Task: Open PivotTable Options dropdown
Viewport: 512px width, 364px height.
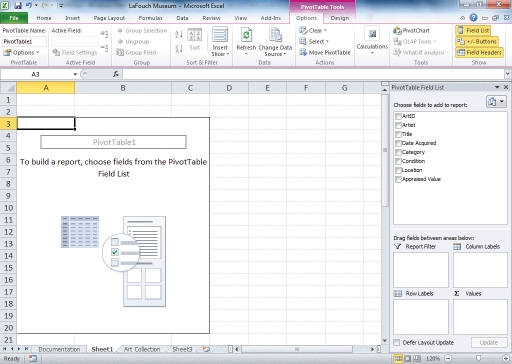Action: 21,52
